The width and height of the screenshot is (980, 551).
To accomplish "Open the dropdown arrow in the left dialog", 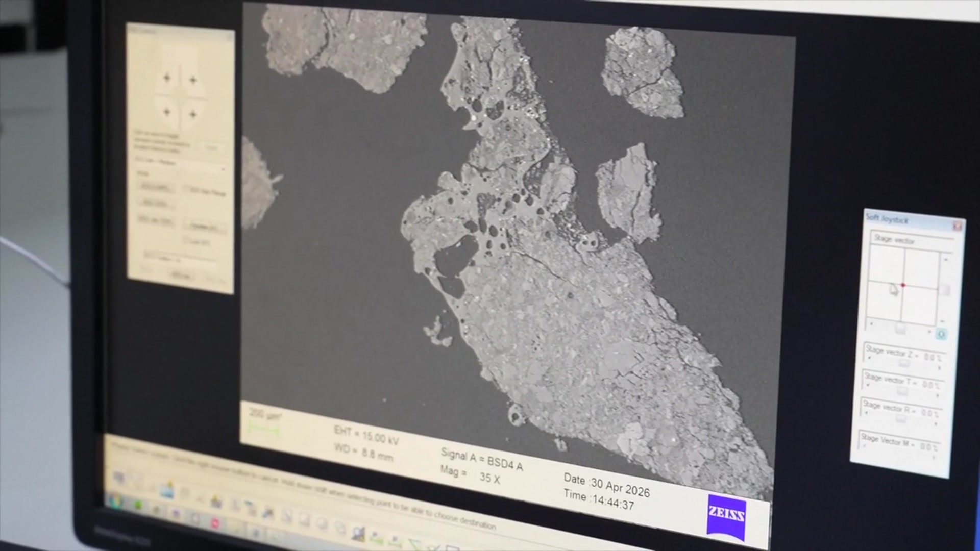I will click(223, 169).
